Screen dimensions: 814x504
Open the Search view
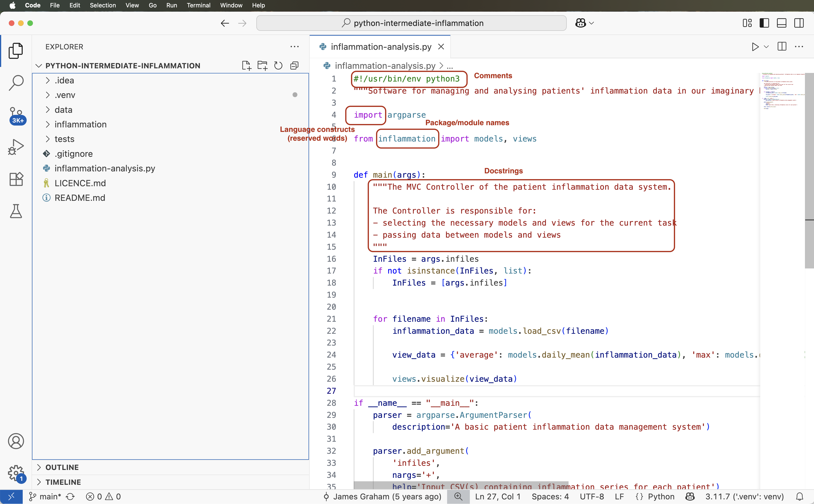click(16, 82)
